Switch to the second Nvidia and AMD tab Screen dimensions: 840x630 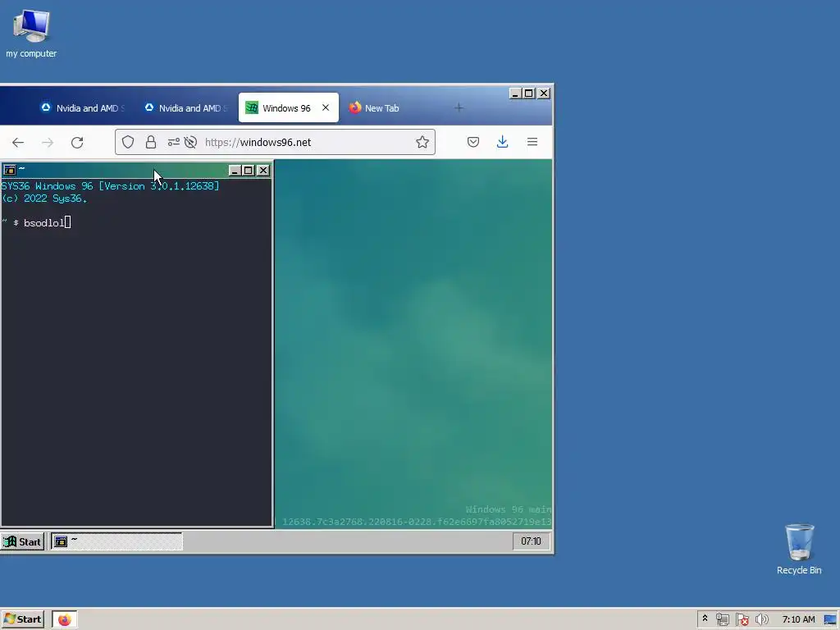coord(185,107)
